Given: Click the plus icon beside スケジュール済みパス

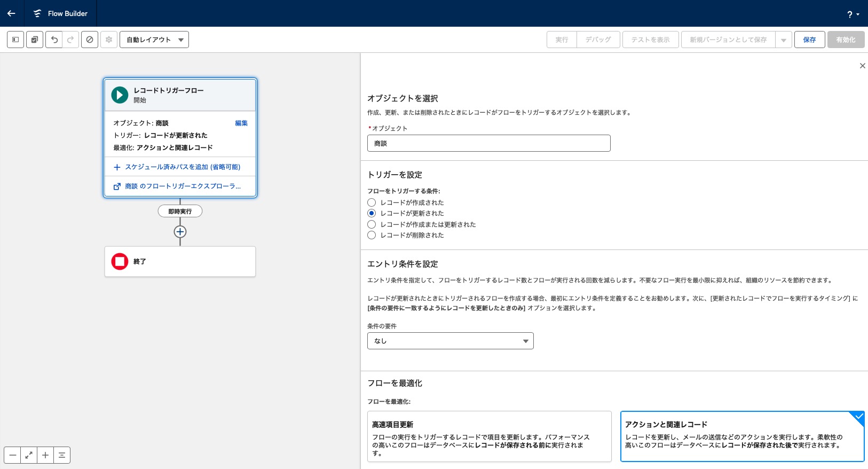Looking at the screenshot, I should pos(117,167).
